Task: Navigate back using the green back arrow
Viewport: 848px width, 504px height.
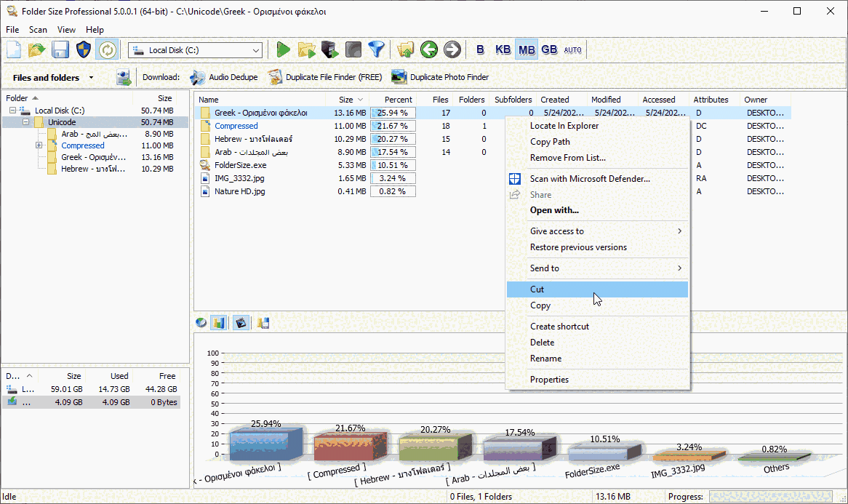Action: (x=429, y=49)
